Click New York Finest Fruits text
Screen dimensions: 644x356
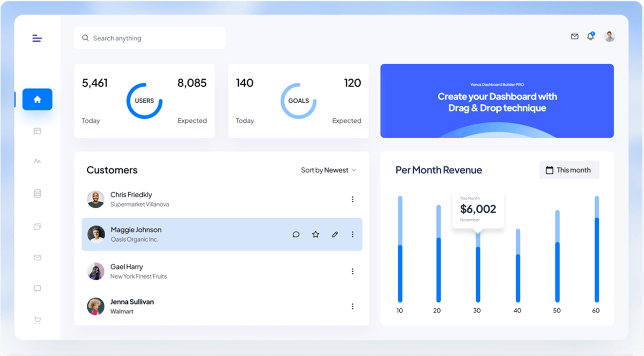click(x=138, y=277)
